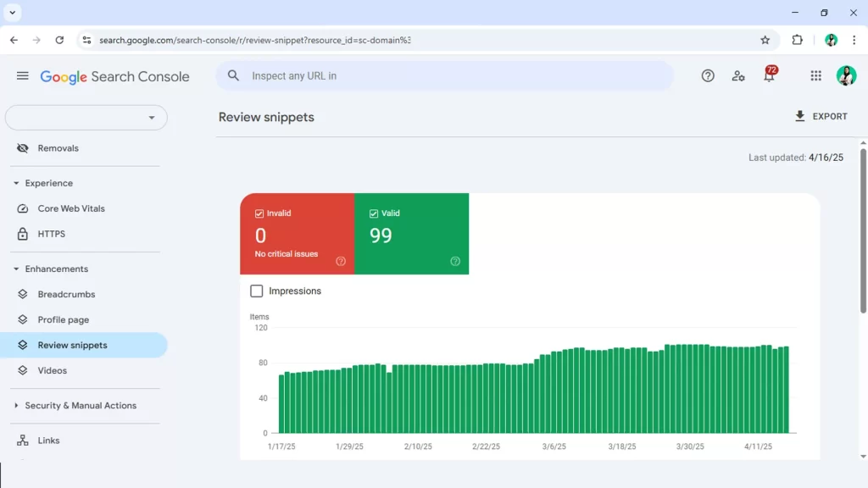Click the Removals eye-slash icon
Screen dimensions: 868x488
[23, 148]
